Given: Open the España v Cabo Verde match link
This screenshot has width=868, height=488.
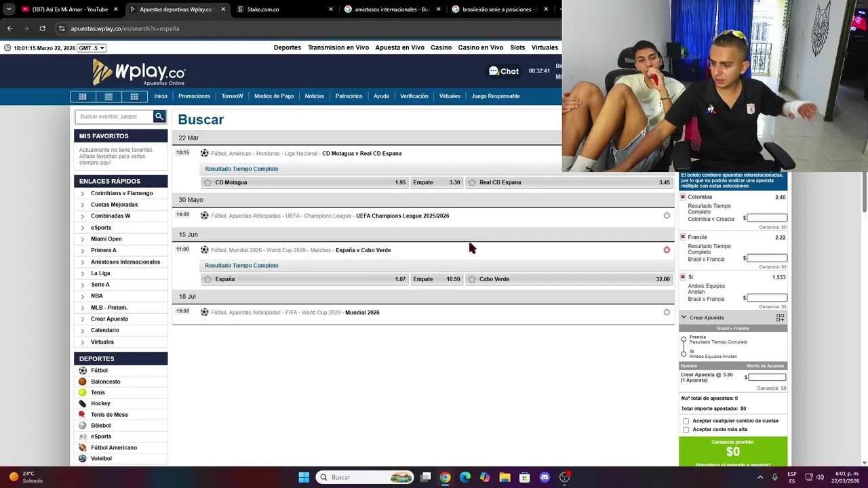Looking at the screenshot, I should [363, 250].
